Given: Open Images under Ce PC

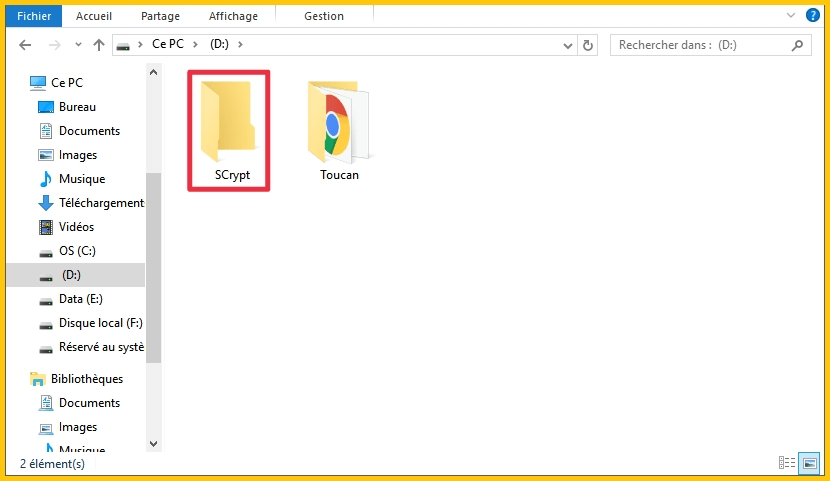Looking at the screenshot, I should pyautogui.click(x=78, y=155).
